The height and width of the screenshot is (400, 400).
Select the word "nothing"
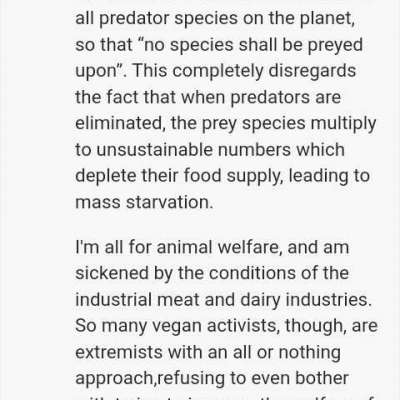(309, 353)
